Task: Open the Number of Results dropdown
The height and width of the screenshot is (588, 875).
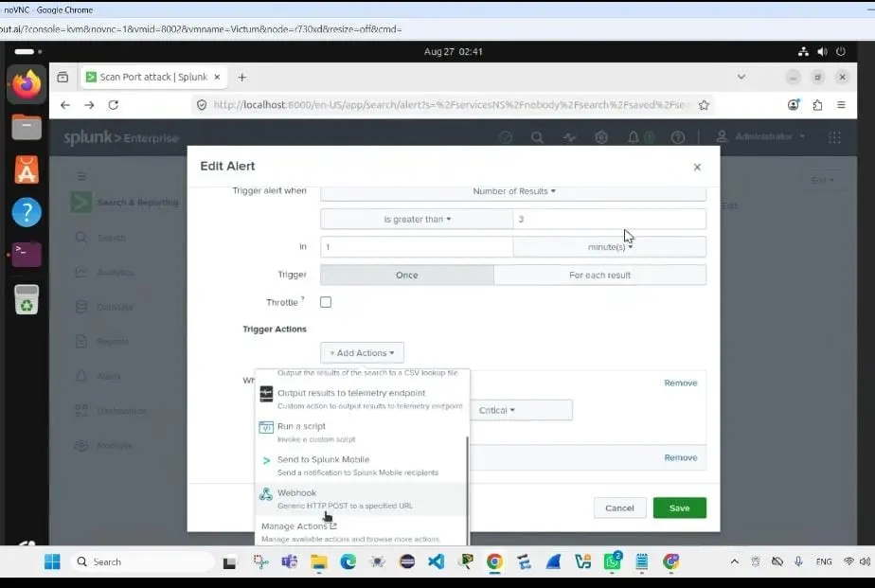Action: pos(513,191)
